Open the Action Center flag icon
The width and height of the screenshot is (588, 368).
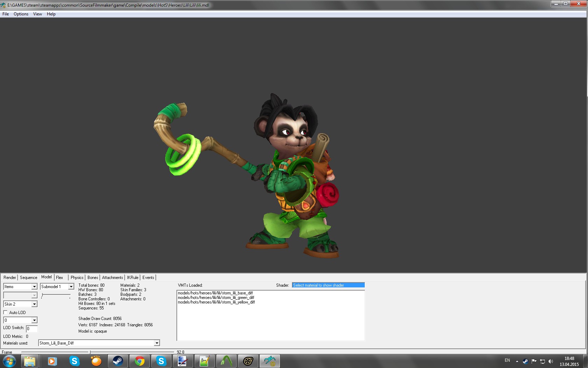coord(534,361)
